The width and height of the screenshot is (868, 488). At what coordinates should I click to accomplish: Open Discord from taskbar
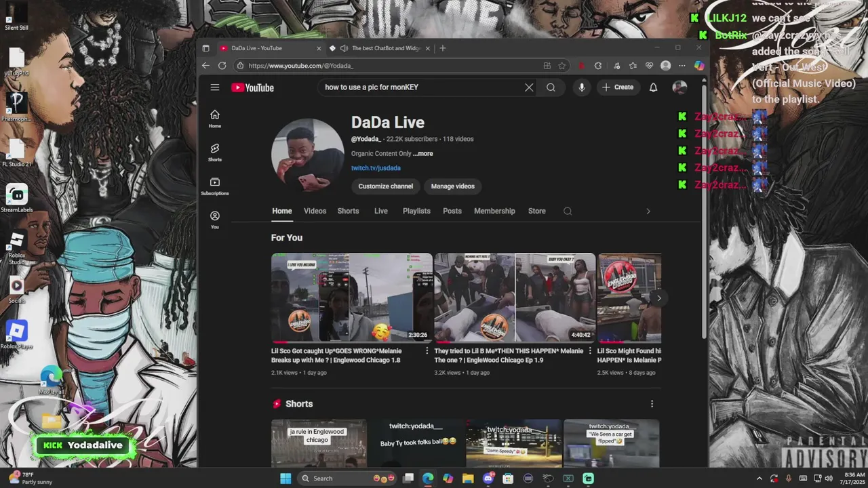click(488, 479)
